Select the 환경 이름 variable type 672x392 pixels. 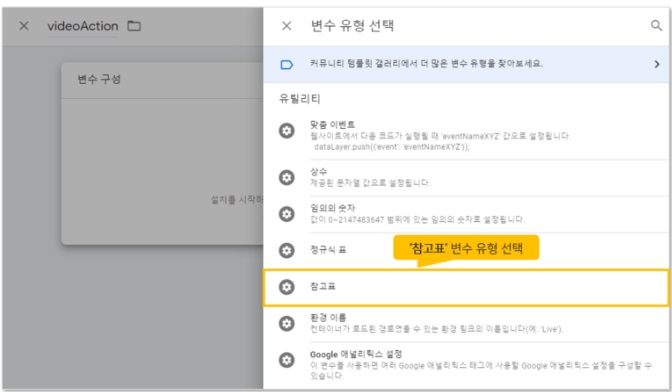(x=466, y=323)
